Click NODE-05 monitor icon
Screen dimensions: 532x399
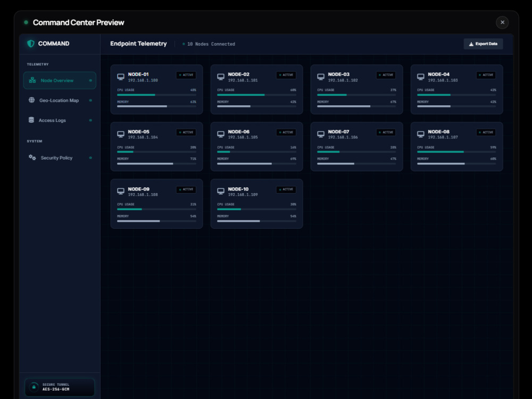[x=121, y=135]
